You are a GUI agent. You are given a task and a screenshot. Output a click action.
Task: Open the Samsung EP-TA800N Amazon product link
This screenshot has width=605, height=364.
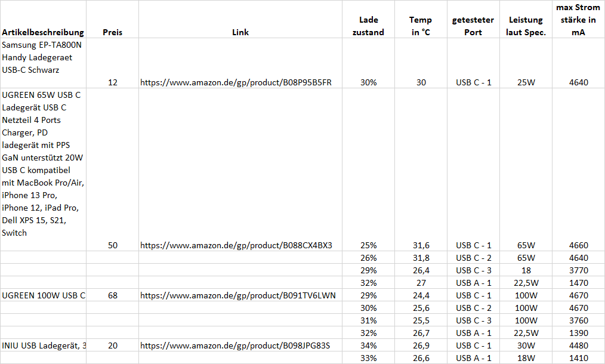tap(236, 82)
